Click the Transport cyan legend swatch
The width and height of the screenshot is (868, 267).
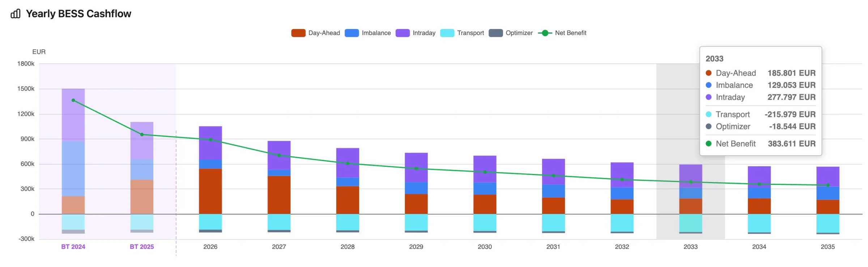coord(447,33)
